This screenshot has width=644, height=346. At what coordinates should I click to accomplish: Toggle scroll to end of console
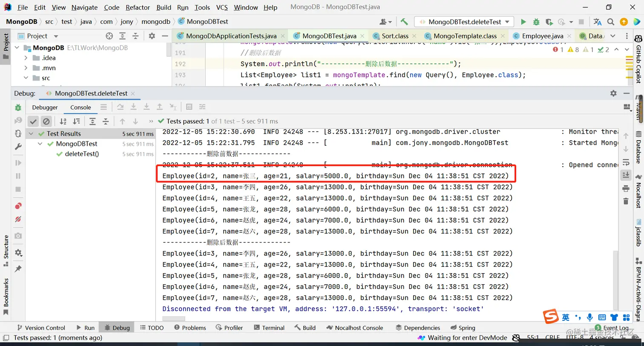click(x=626, y=175)
